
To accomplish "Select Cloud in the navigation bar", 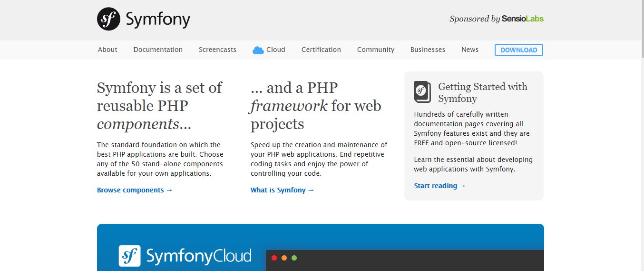I will [276, 50].
